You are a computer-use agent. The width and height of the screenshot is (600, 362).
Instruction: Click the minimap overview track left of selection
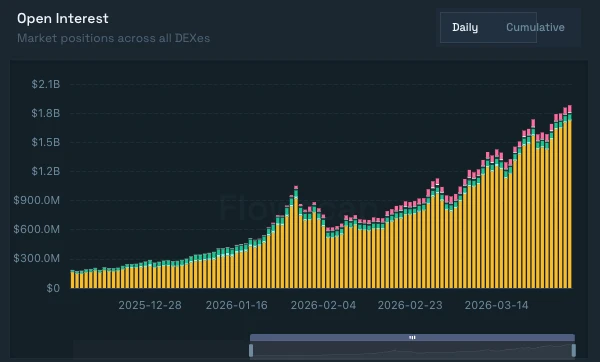coord(161,349)
